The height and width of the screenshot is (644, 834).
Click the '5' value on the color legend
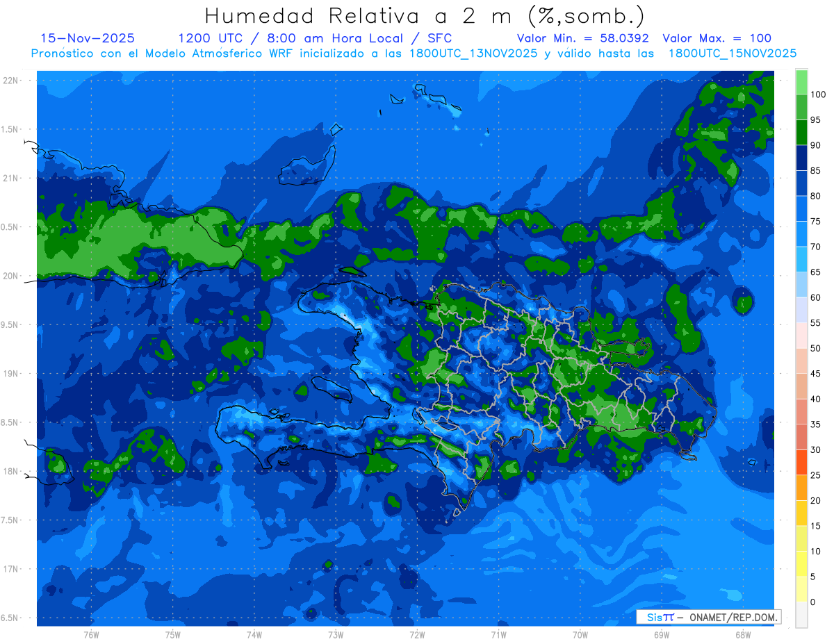point(812,577)
